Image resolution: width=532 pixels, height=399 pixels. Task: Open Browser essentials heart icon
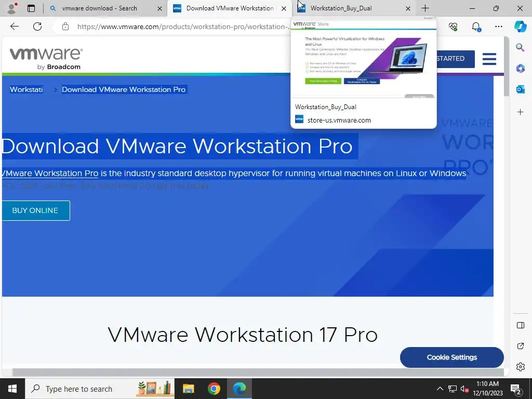[453, 26]
